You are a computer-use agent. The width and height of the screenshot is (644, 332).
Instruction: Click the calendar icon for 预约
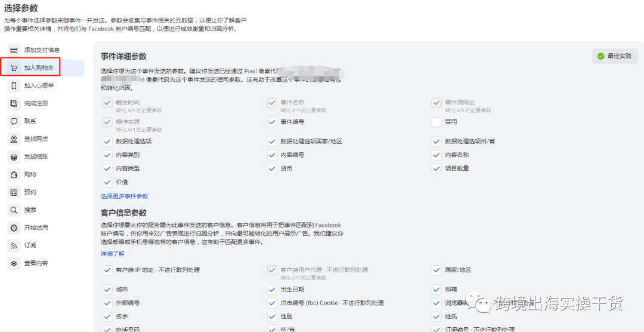14,192
